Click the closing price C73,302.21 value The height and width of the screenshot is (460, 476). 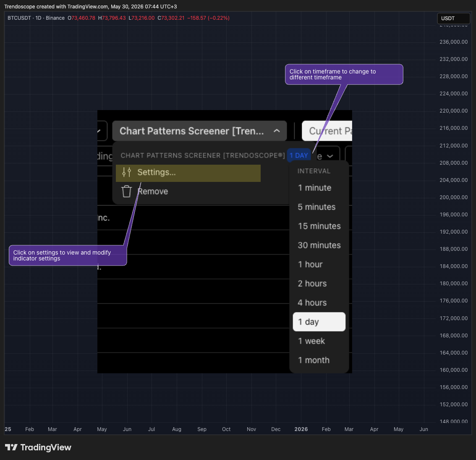[x=171, y=18]
